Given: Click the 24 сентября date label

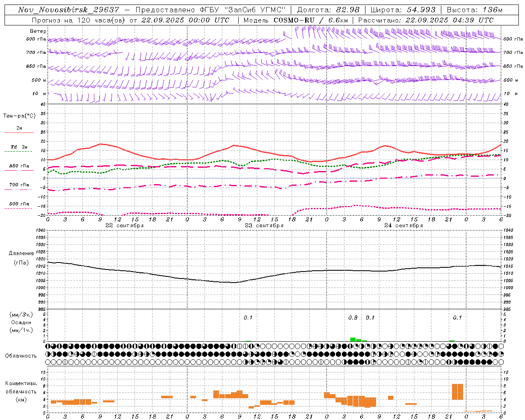Looking at the screenshot, I should (x=403, y=226).
